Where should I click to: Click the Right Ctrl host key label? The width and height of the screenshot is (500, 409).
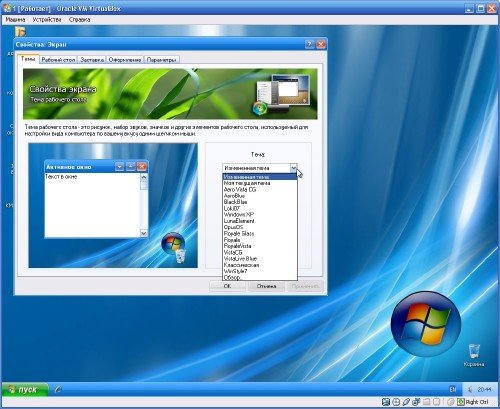click(x=477, y=402)
